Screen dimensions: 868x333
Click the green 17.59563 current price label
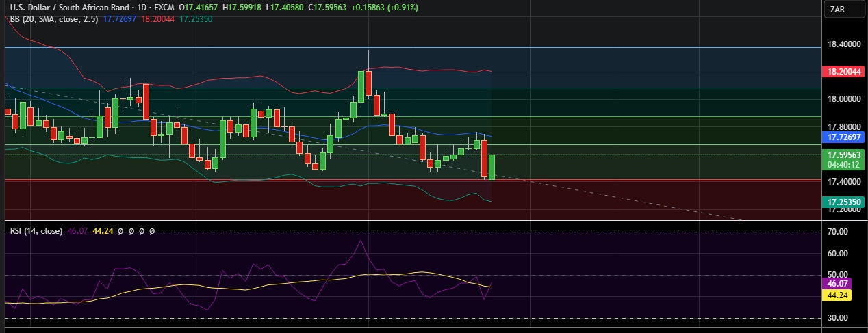click(843, 155)
